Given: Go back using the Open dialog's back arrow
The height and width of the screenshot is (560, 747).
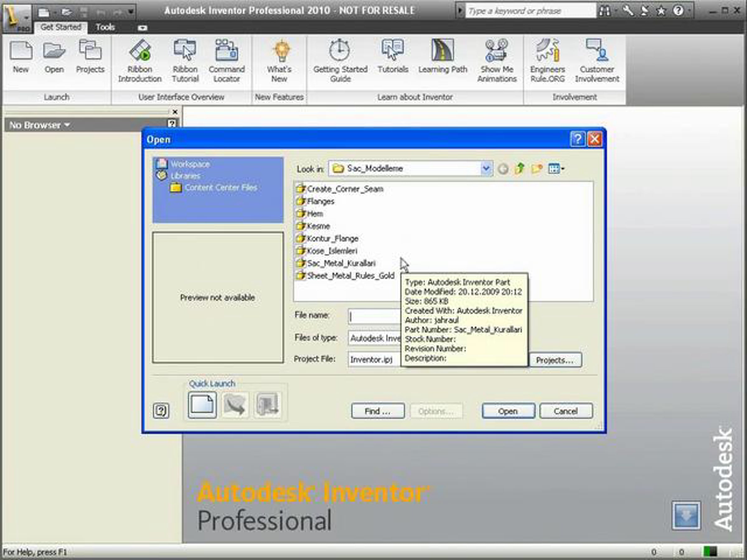Looking at the screenshot, I should (503, 169).
